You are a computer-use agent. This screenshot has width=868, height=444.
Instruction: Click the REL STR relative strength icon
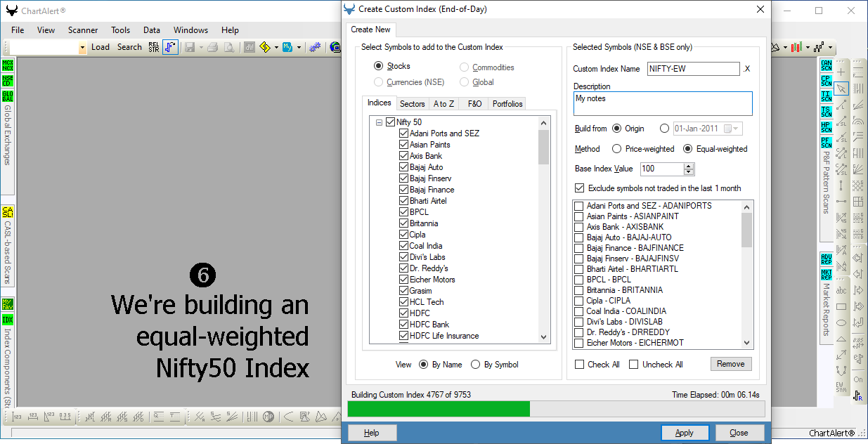coord(154,47)
